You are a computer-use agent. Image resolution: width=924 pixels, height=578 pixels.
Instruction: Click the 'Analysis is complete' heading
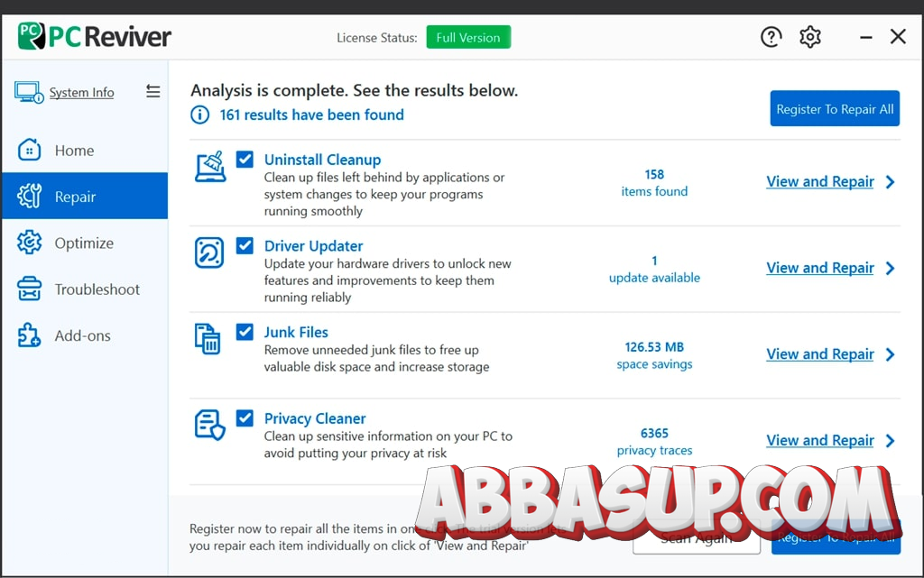coord(354,91)
